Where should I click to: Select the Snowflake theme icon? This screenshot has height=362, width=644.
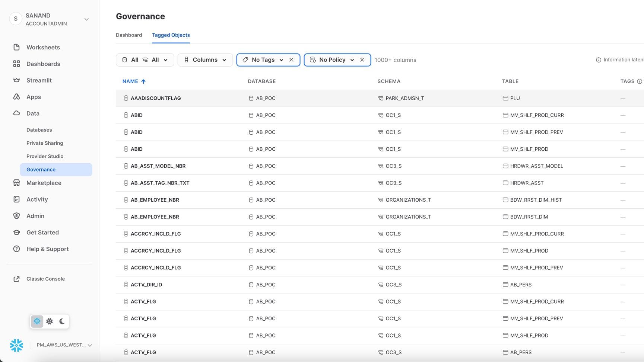coord(37,321)
